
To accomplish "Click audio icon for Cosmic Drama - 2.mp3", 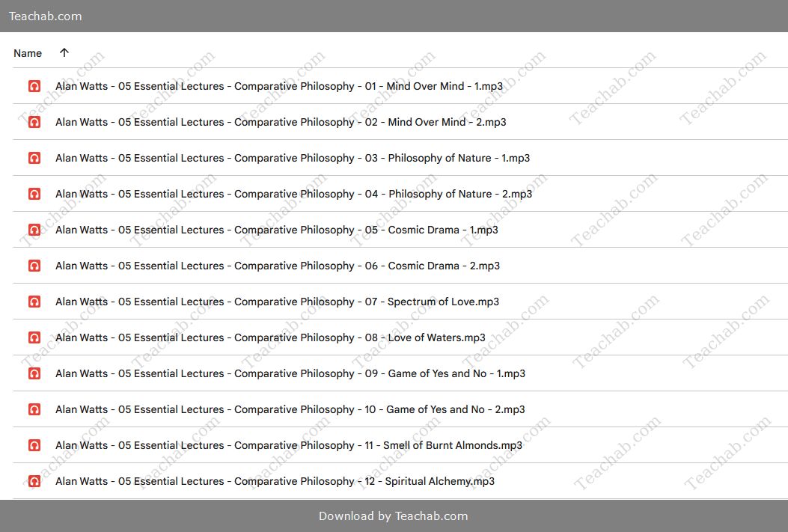I will pyautogui.click(x=34, y=266).
